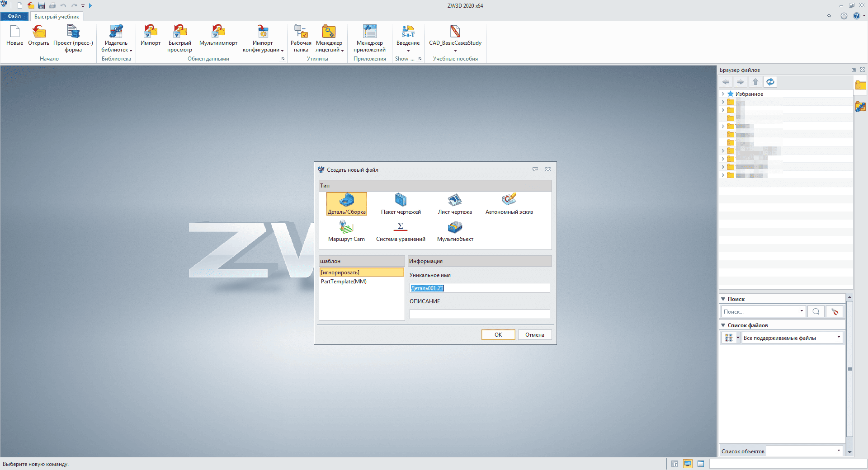Click the save icon in quick access toolbar

tap(42, 5)
